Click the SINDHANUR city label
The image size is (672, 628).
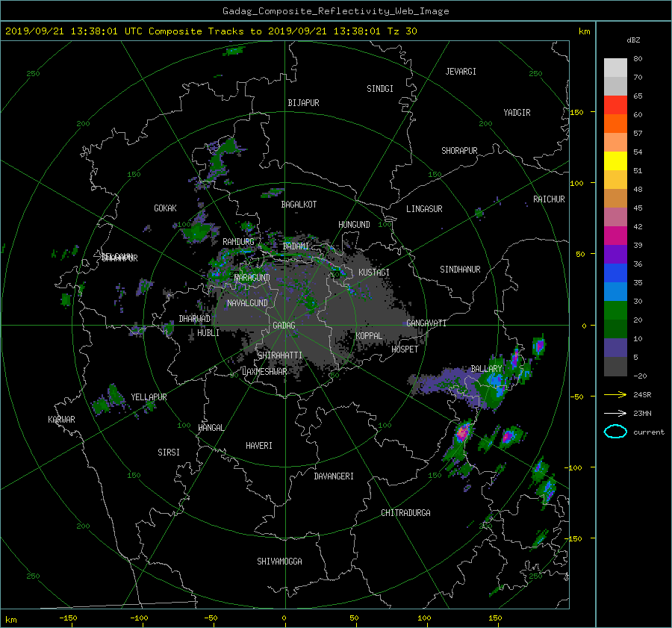pyautogui.click(x=460, y=270)
